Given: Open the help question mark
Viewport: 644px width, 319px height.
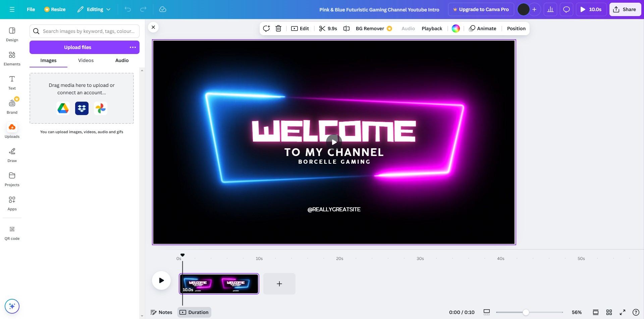Looking at the screenshot, I should [636, 312].
